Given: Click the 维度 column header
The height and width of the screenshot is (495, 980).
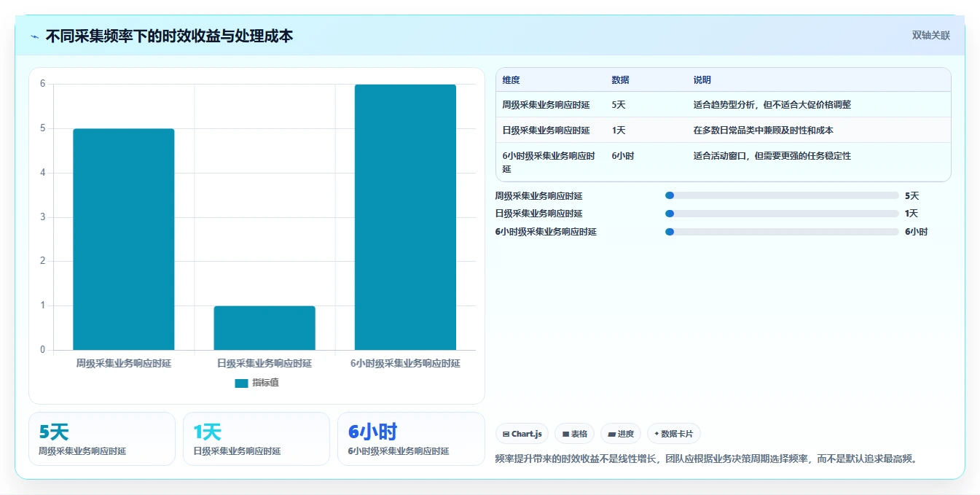Looking at the screenshot, I should (511, 80).
